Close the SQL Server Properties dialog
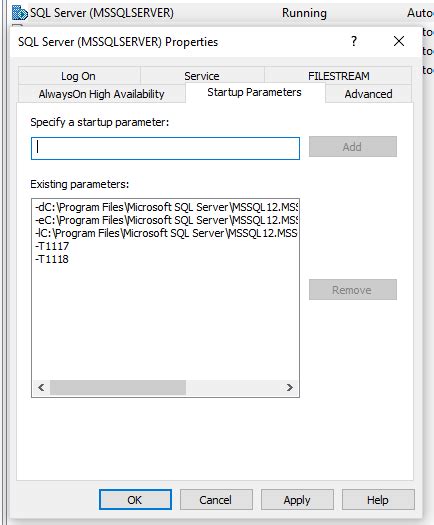The width and height of the screenshot is (434, 525). pos(399,42)
